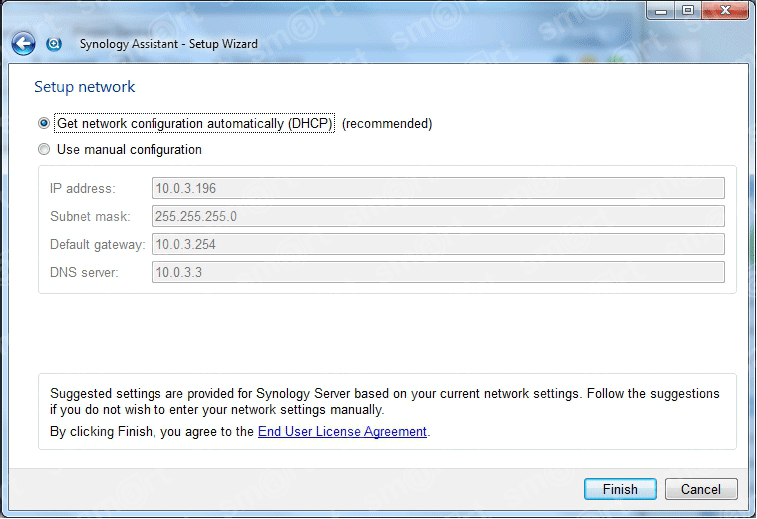Open the End User License Agreement link
Viewport: 757px width, 519px height.
tap(342, 432)
